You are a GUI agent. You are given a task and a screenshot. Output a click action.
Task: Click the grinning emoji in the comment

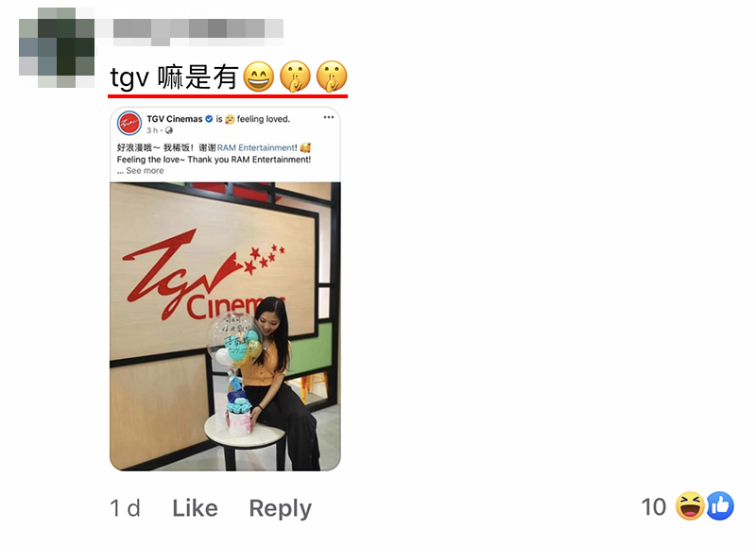pos(259,77)
